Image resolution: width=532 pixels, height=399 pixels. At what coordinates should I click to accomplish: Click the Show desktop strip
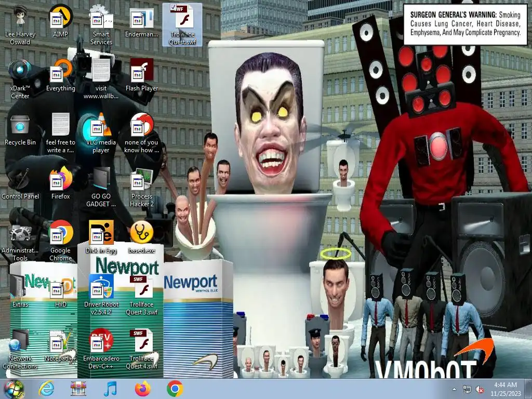pyautogui.click(x=529, y=389)
